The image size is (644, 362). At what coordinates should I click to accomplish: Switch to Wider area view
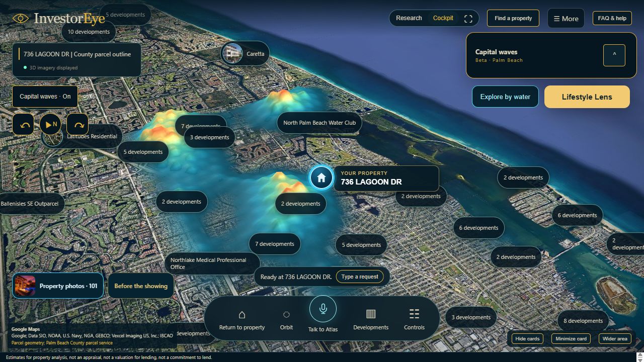(615, 338)
